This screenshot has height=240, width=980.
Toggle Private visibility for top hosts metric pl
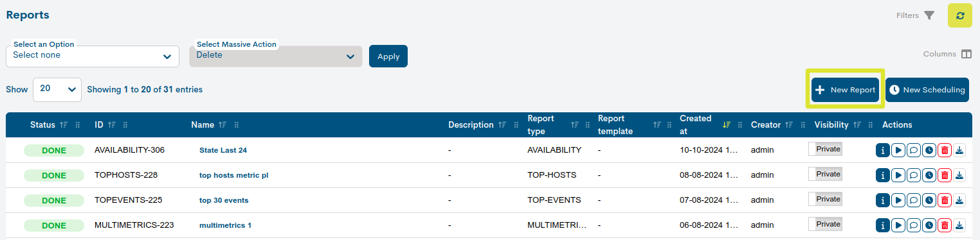tap(825, 174)
